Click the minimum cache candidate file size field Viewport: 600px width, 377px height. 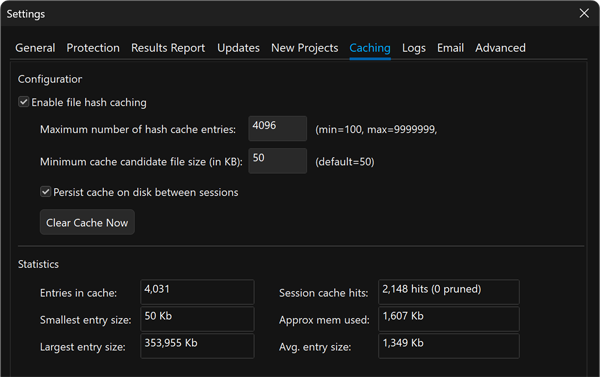point(277,161)
